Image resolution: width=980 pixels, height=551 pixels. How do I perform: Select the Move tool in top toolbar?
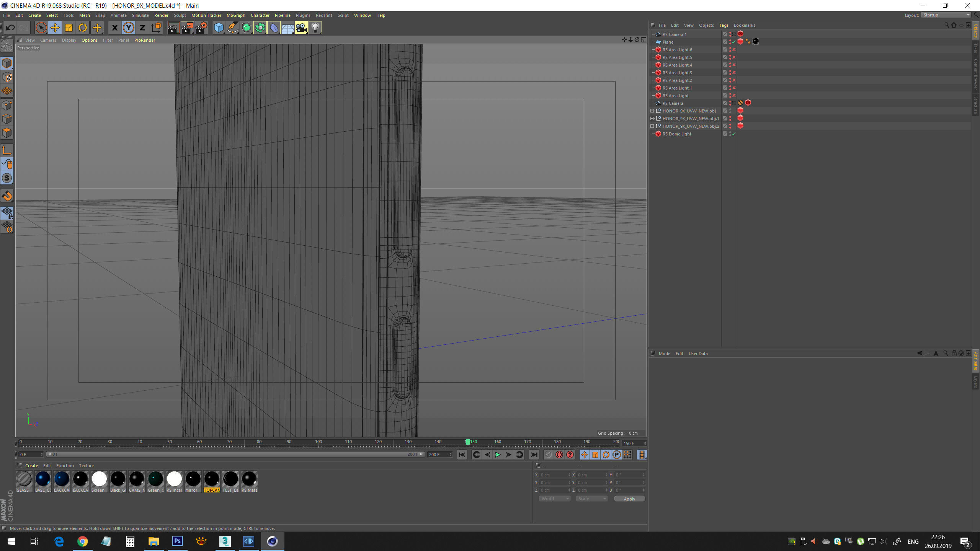pyautogui.click(x=55, y=28)
